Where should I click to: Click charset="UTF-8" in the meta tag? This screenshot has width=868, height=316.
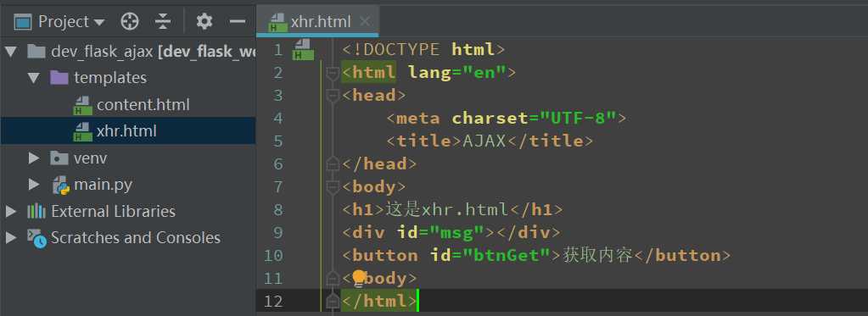click(x=535, y=119)
